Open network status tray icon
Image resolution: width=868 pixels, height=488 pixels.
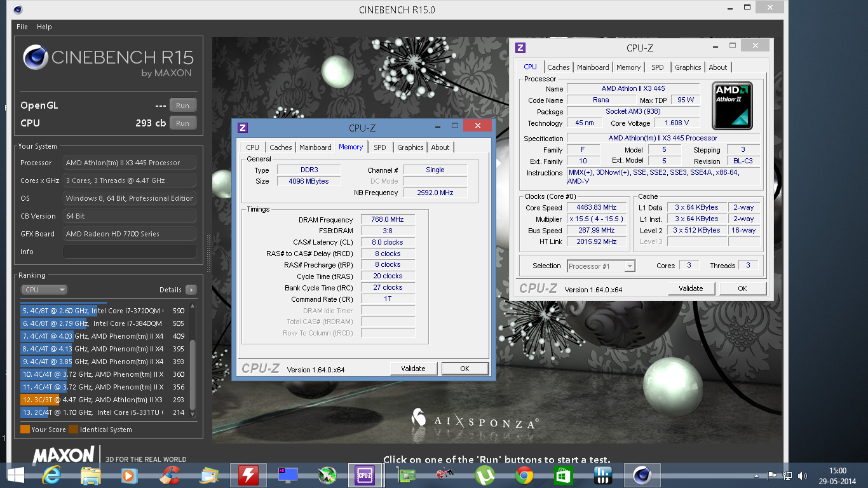point(787,475)
